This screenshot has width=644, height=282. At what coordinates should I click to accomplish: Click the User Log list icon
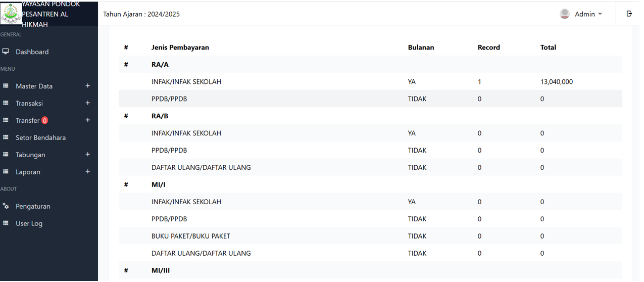[6, 223]
